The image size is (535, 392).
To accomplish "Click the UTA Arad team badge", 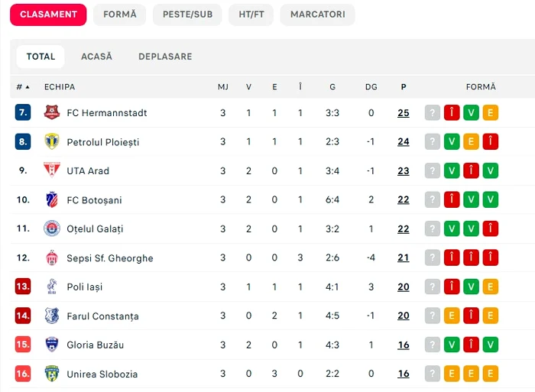I will [52, 171].
